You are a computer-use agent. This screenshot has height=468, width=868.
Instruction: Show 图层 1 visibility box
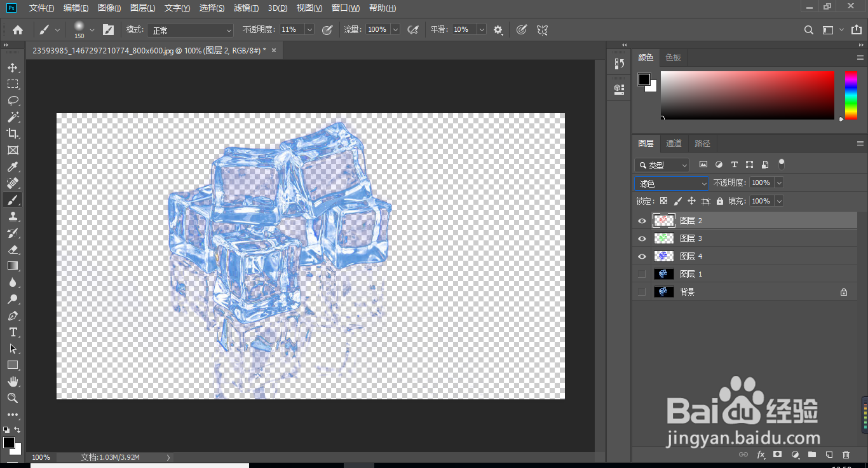pyautogui.click(x=642, y=274)
